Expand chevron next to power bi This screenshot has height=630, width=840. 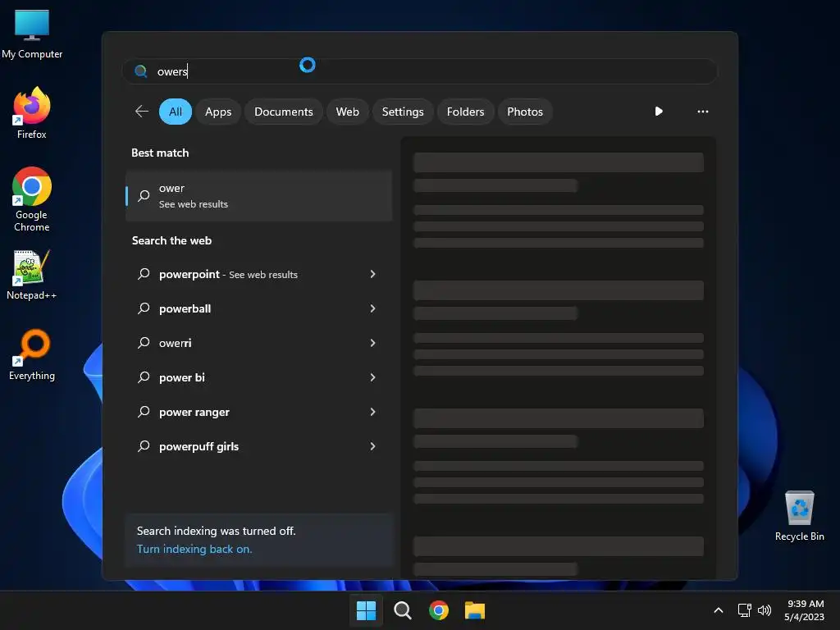tap(373, 377)
